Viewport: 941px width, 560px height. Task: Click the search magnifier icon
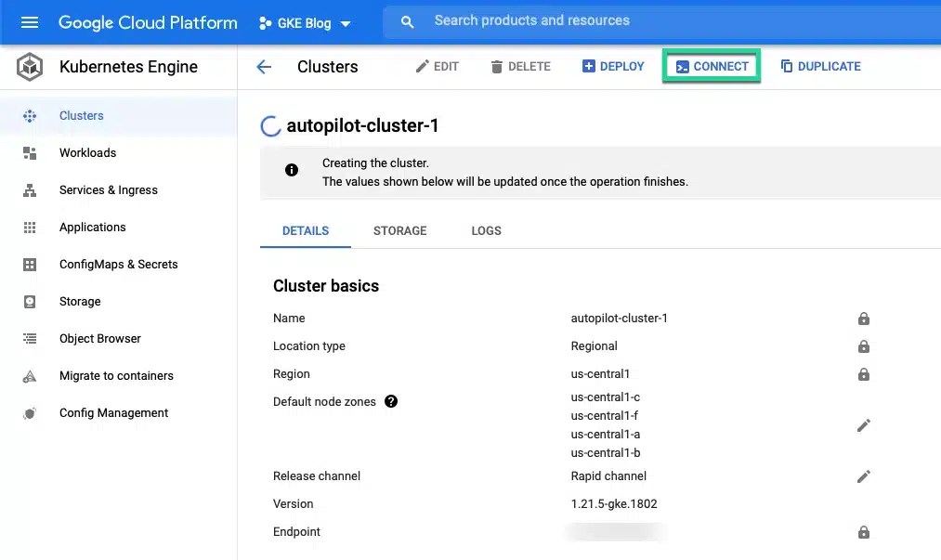click(x=407, y=20)
